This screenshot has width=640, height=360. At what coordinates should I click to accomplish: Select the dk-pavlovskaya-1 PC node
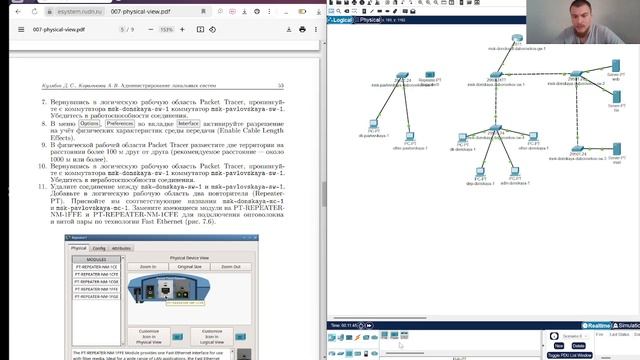(373, 123)
